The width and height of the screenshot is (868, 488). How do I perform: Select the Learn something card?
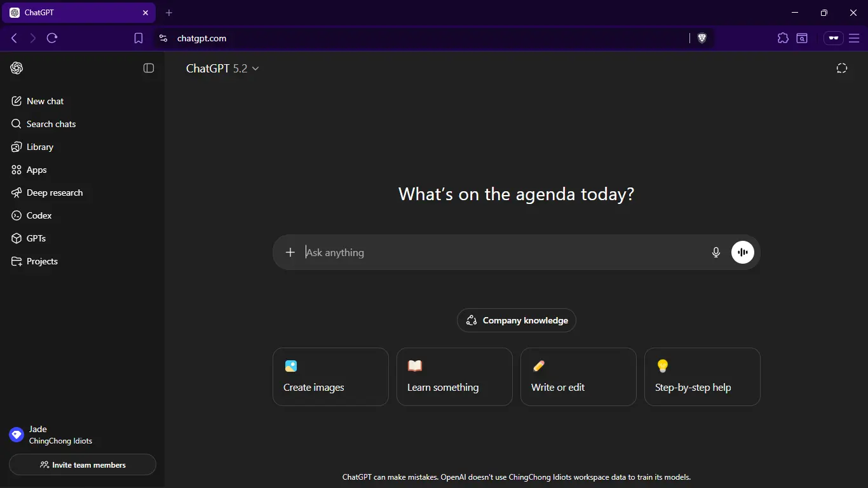point(454,377)
